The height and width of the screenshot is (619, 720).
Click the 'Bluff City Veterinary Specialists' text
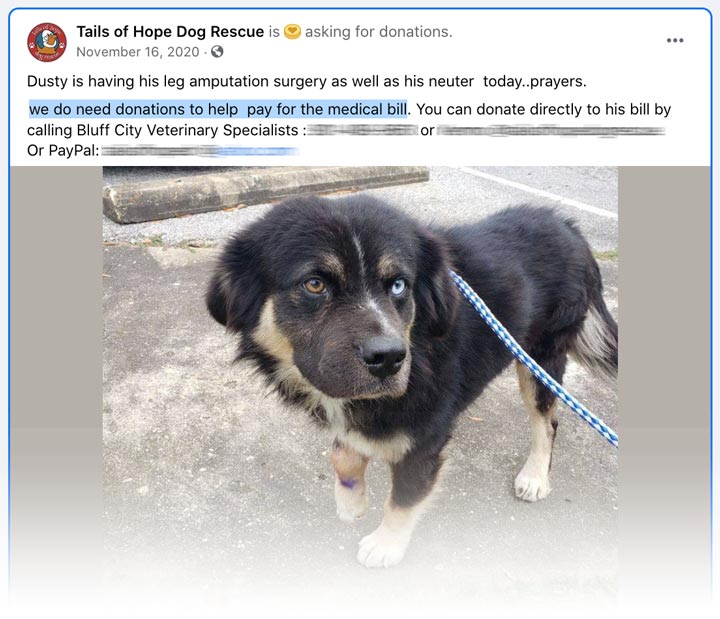[187, 130]
